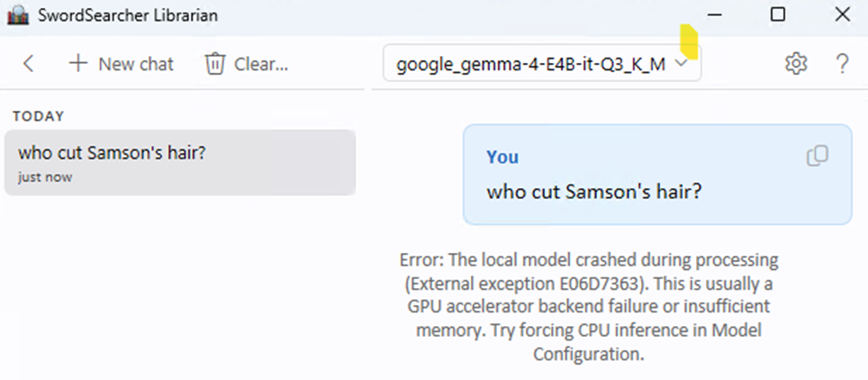Image resolution: width=868 pixels, height=380 pixels.
Task: Close the SwordSearcher Librarian window
Action: click(x=842, y=15)
